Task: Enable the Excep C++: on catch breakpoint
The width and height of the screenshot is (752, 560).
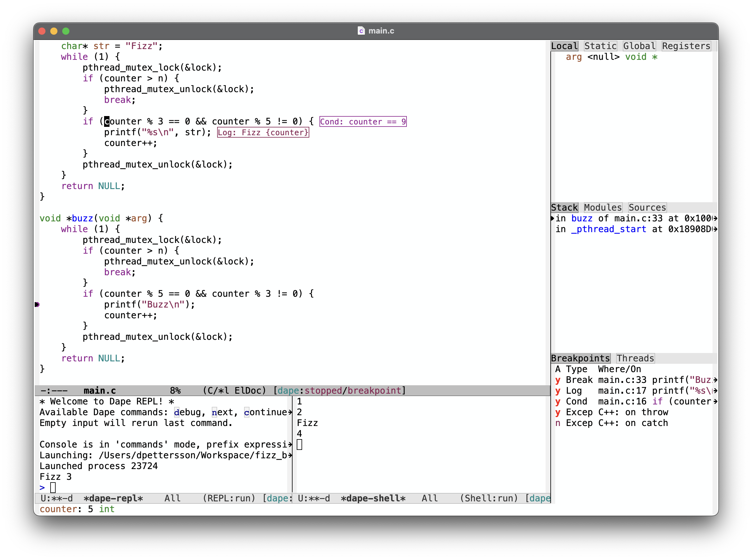Action: 558,423
